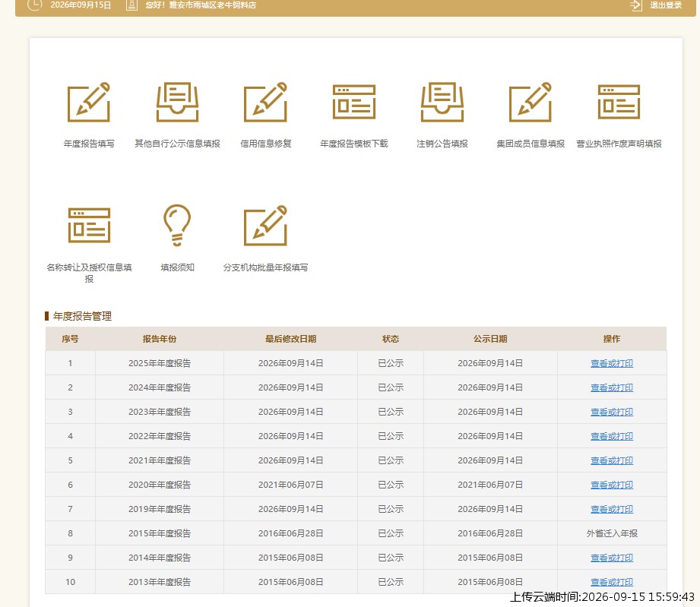
Task: Open the 年度报告填写 pencil icon
Action: coord(89,103)
